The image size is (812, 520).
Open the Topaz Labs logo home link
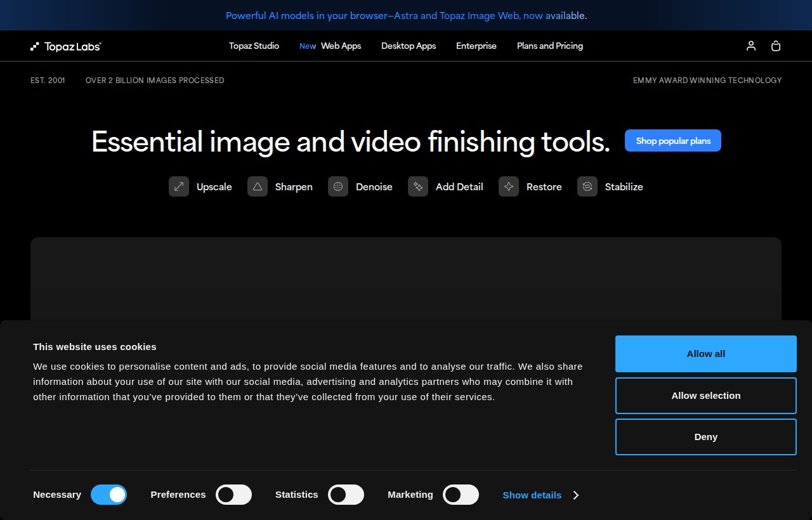pos(66,46)
